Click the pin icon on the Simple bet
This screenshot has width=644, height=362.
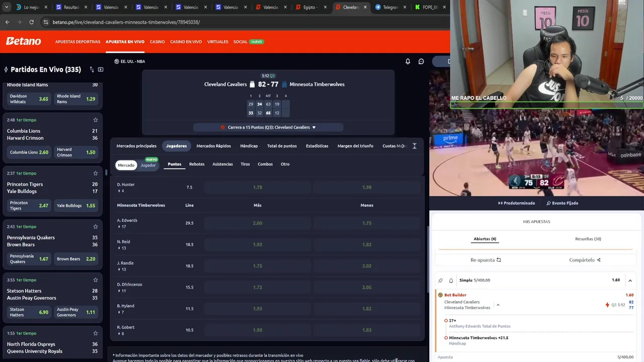tap(440, 281)
